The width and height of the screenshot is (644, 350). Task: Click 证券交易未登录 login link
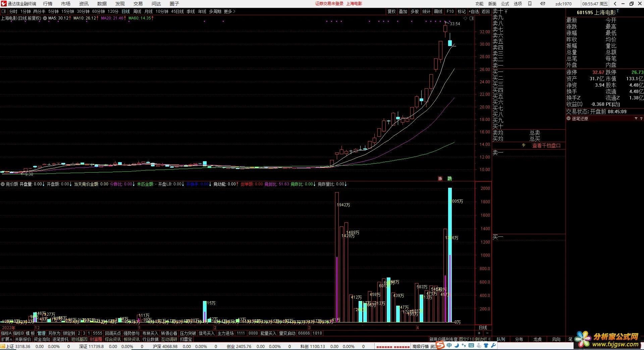coord(329,4)
